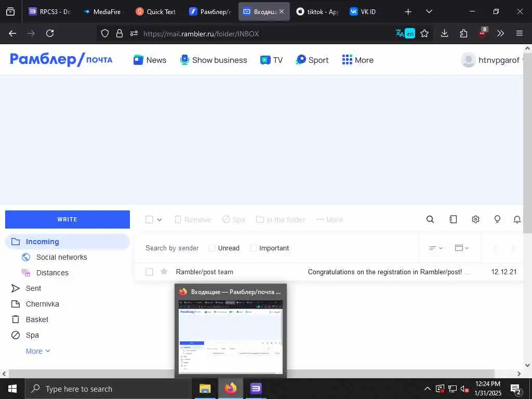Image resolution: width=532 pixels, height=399 pixels.
Task: Open site permissions icon in address bar
Action: pos(134,33)
